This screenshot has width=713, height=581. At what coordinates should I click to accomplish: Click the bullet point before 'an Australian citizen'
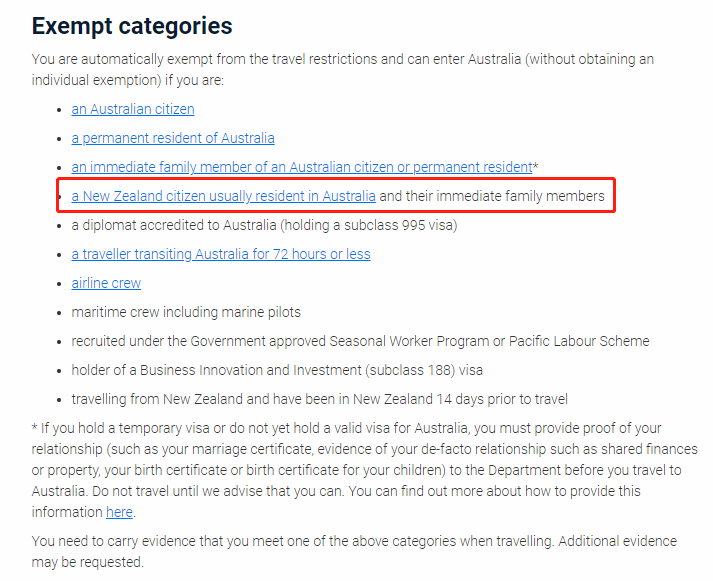60,110
